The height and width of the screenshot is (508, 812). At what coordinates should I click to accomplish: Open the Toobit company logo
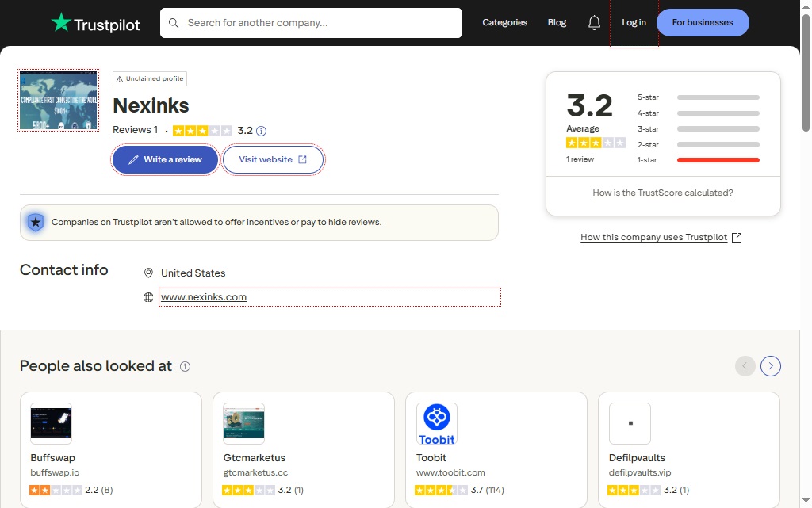tap(436, 423)
